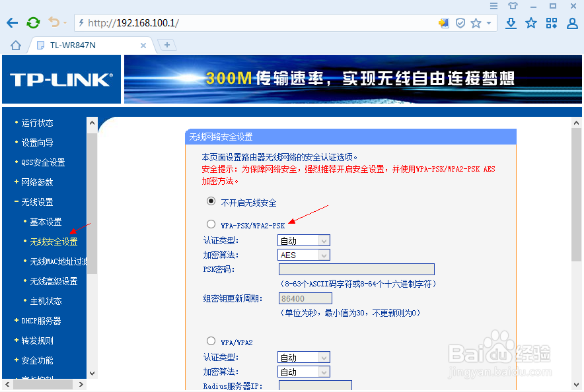Click sidebar scrollbar up arrow

tap(92, 122)
